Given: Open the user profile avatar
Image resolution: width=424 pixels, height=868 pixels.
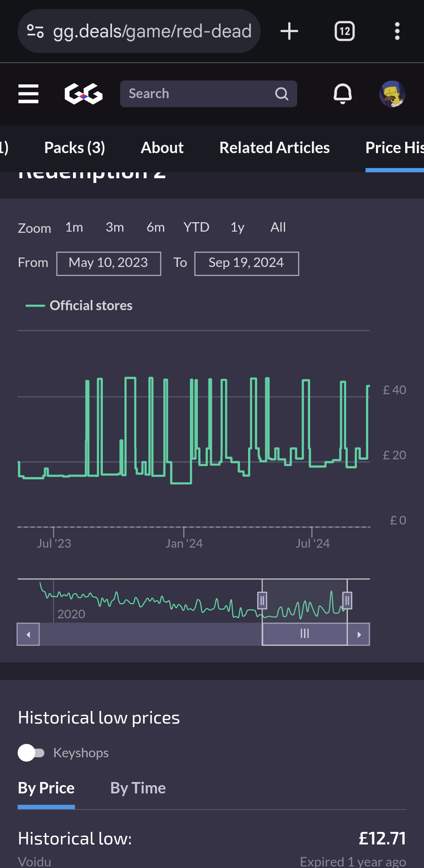Looking at the screenshot, I should pyautogui.click(x=392, y=94).
